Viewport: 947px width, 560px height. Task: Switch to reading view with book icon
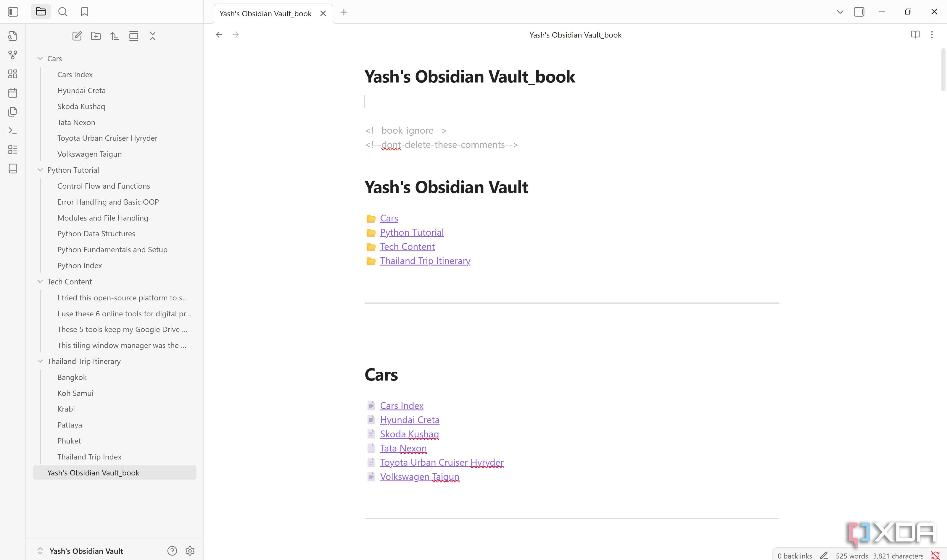[x=915, y=35]
